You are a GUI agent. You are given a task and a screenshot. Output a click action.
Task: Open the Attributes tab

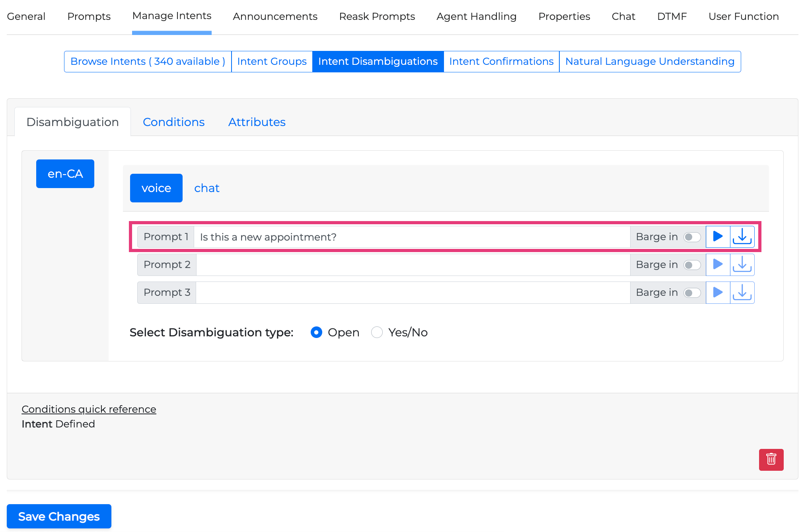click(x=257, y=122)
